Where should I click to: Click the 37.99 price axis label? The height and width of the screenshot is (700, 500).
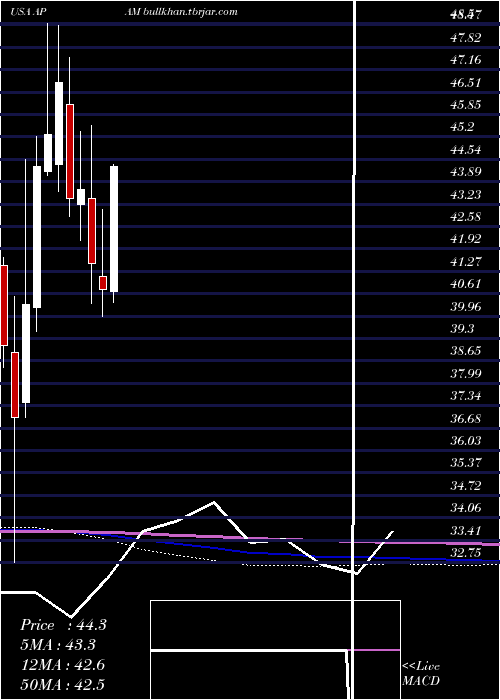tap(466, 373)
